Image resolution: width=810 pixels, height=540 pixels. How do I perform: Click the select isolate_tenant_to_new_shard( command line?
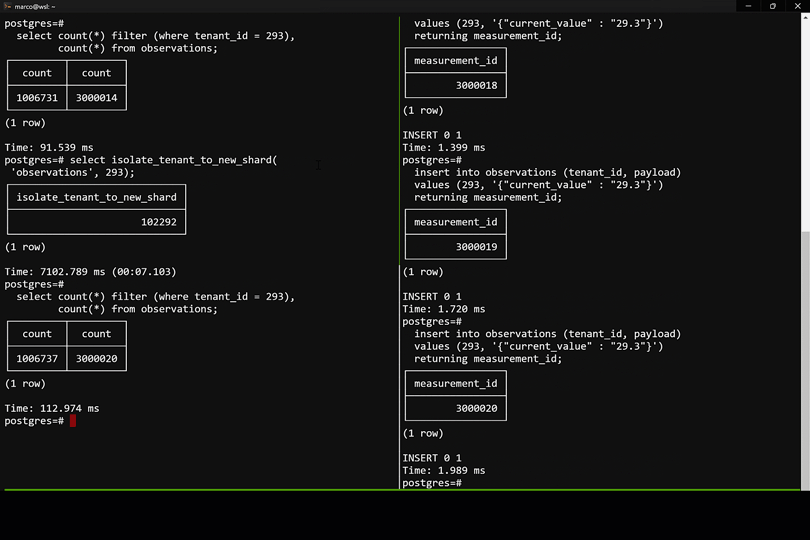(x=174, y=160)
